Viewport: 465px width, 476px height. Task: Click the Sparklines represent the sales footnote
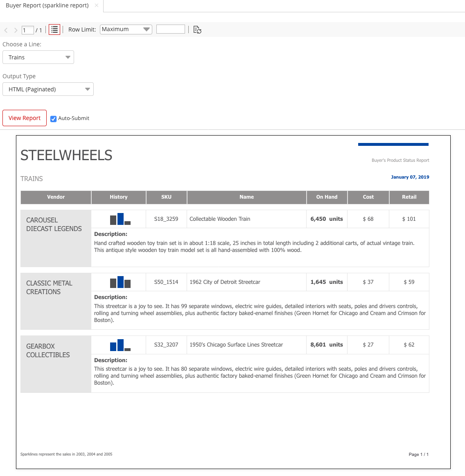[x=66, y=454]
